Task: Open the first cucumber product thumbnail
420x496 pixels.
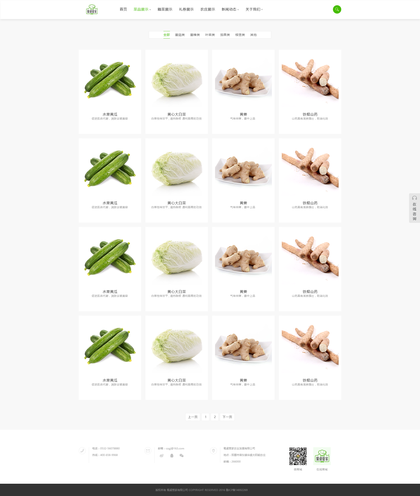Action: [110, 80]
